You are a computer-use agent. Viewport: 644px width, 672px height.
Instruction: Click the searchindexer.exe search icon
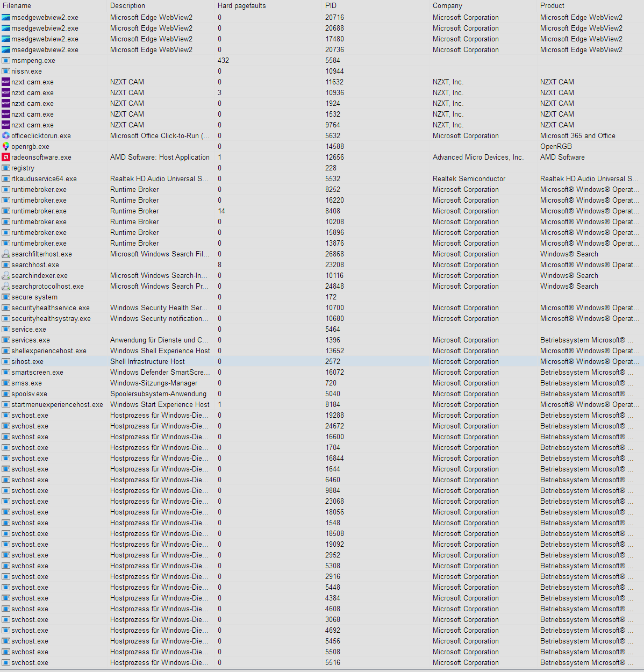[6, 275]
